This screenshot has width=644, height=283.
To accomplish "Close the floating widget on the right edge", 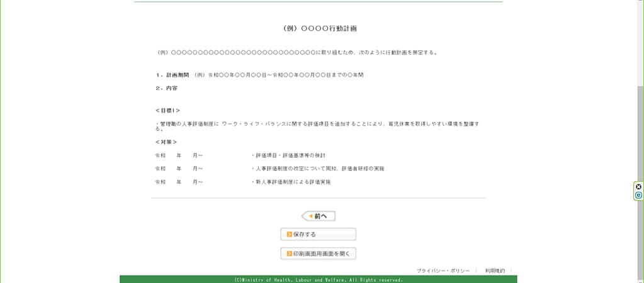I will [638, 187].
